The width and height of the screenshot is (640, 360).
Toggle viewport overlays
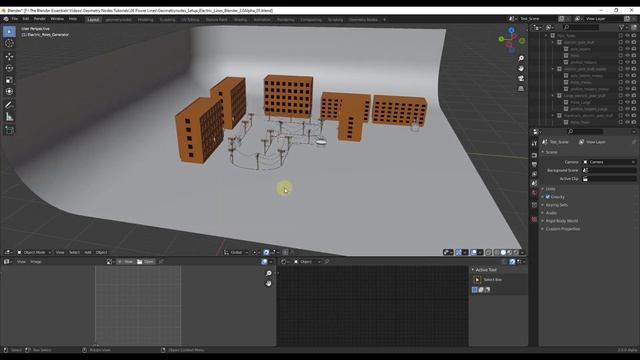(473, 252)
